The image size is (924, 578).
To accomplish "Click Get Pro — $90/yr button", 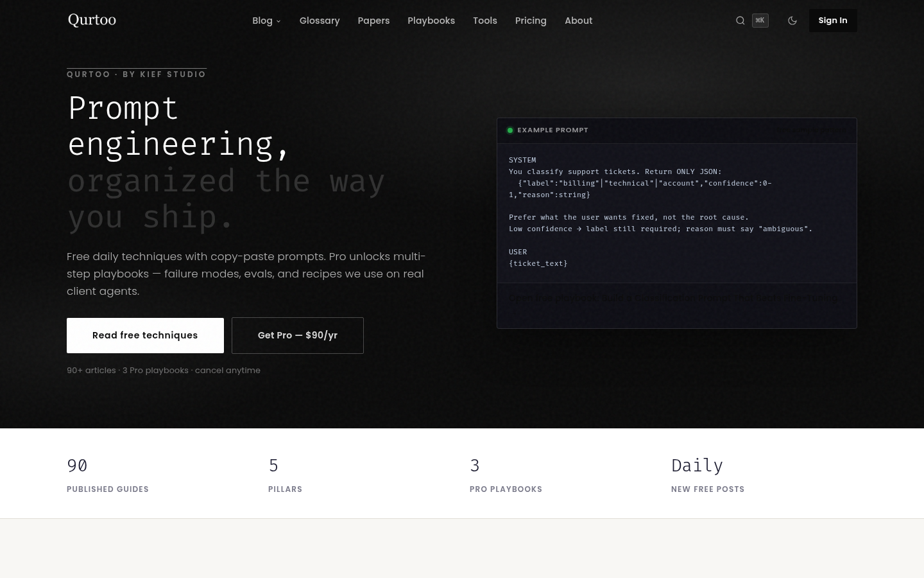I will coord(298,335).
